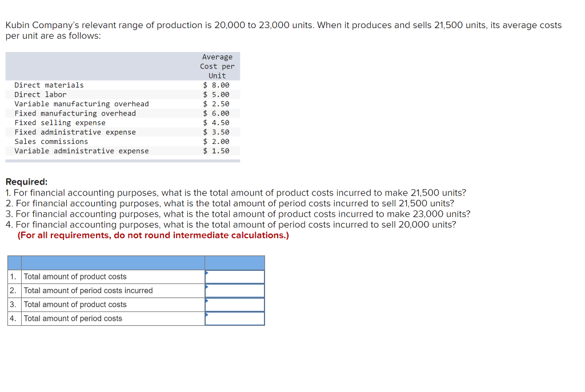Viewport: 585px width, 392px height.
Task: Click answer field for row 4 period costs
Action: 235,318
